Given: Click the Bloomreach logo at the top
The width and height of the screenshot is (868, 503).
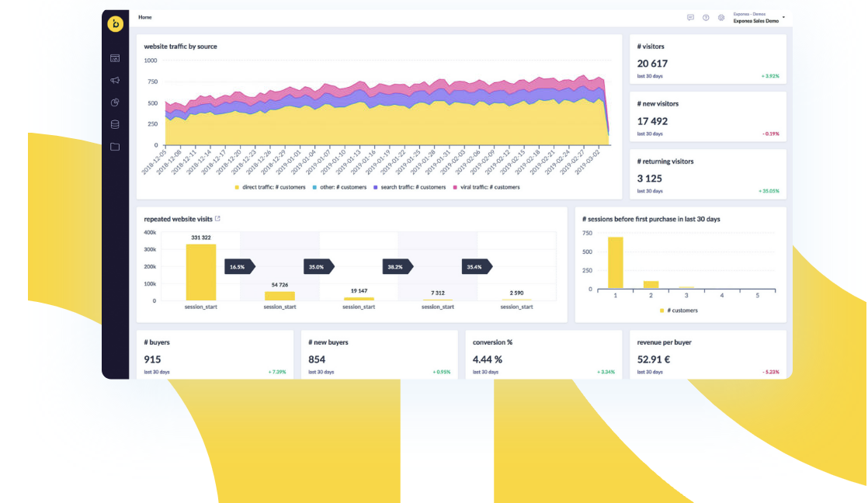Looking at the screenshot, I should coord(115,24).
